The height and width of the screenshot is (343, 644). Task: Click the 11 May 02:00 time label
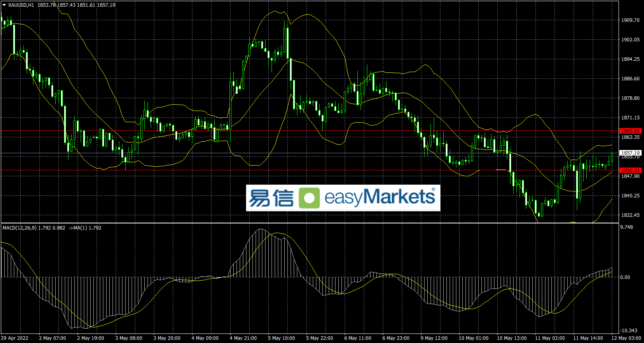[x=550, y=338]
